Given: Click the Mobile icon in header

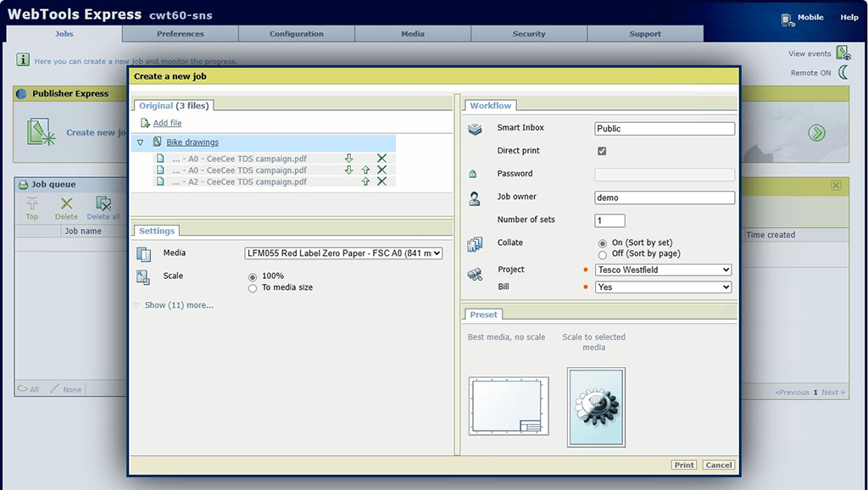Looking at the screenshot, I should click(x=788, y=19).
